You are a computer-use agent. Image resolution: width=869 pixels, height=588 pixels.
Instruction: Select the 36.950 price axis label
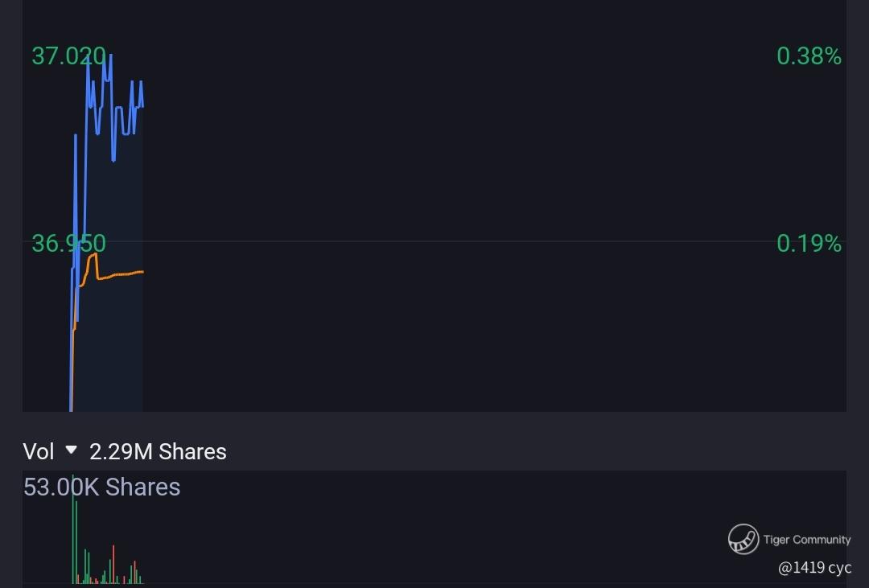pyautogui.click(x=68, y=243)
